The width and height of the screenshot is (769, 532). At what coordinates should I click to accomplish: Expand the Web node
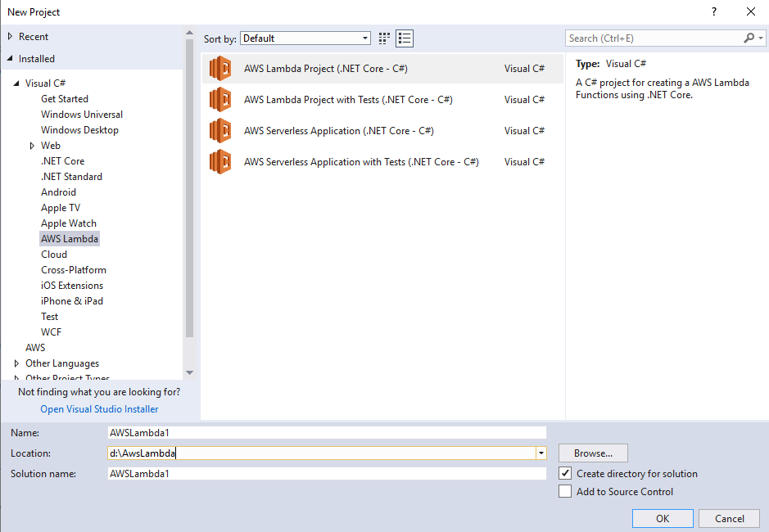(33, 146)
